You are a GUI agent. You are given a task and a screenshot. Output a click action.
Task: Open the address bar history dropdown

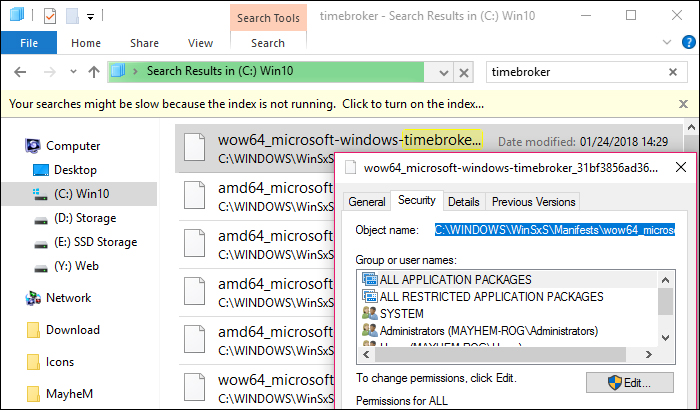tap(443, 72)
